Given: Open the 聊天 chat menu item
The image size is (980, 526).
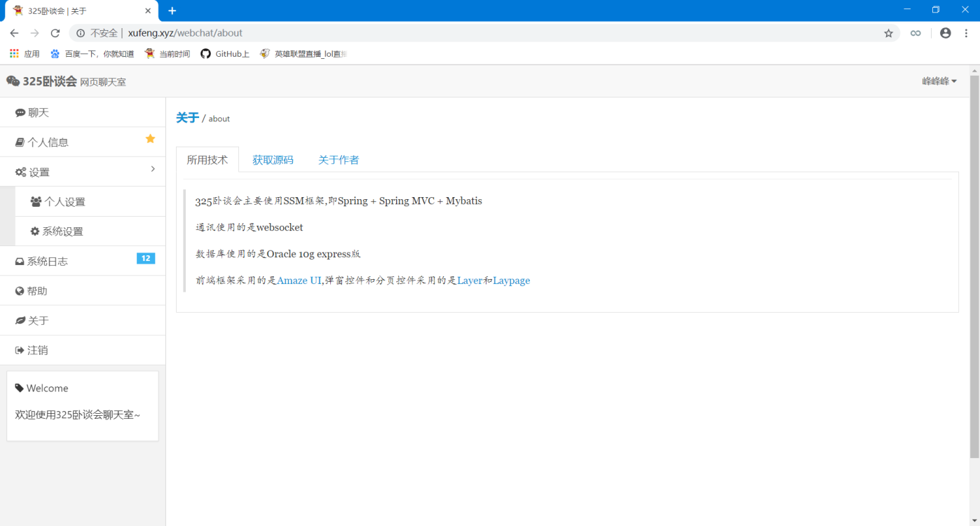Looking at the screenshot, I should point(83,112).
